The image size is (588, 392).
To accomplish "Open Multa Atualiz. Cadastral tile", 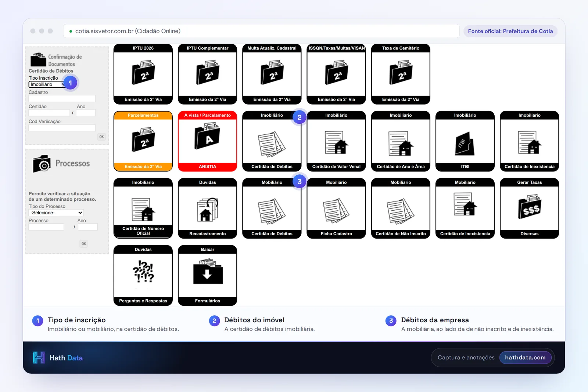I will [272, 74].
